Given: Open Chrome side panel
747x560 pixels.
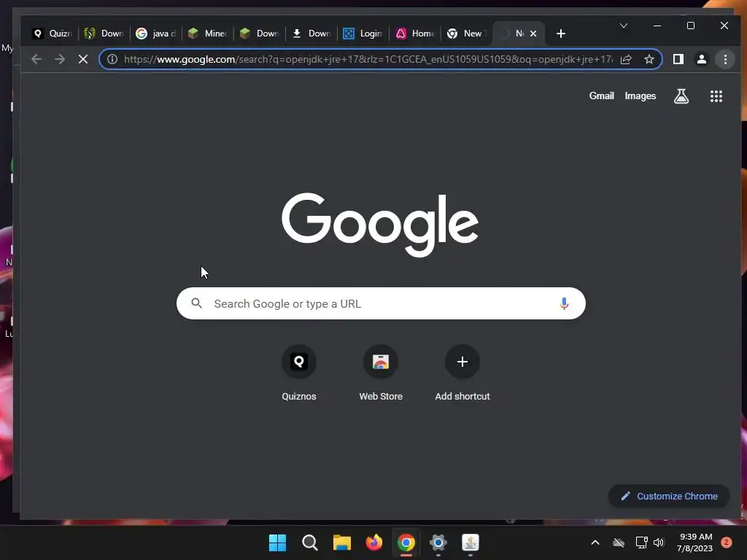Looking at the screenshot, I should 678,59.
